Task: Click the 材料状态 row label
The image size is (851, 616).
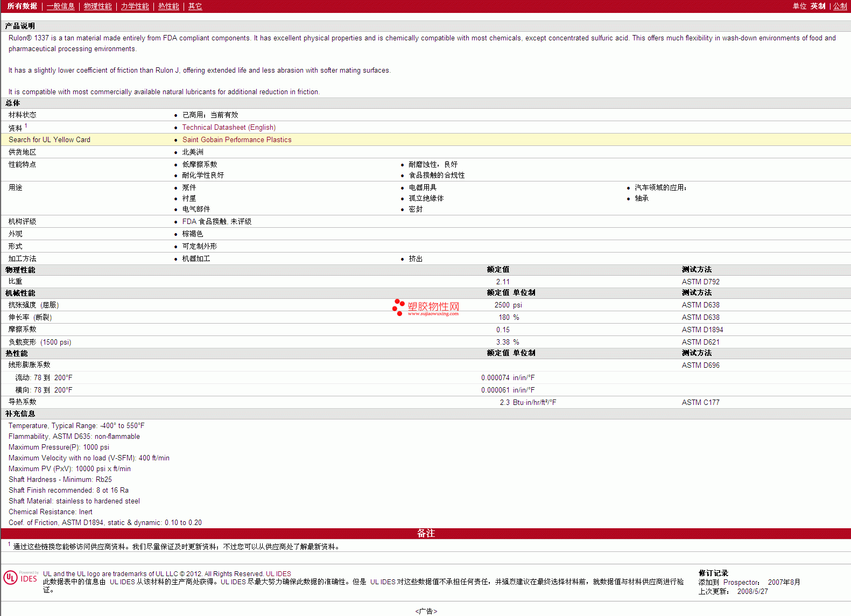Action: coord(22,115)
